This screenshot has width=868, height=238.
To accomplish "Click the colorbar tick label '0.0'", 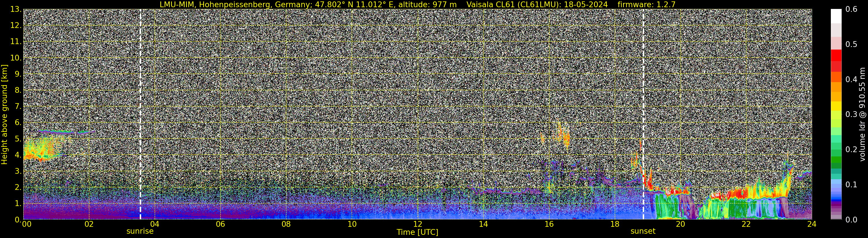I will tap(852, 220).
